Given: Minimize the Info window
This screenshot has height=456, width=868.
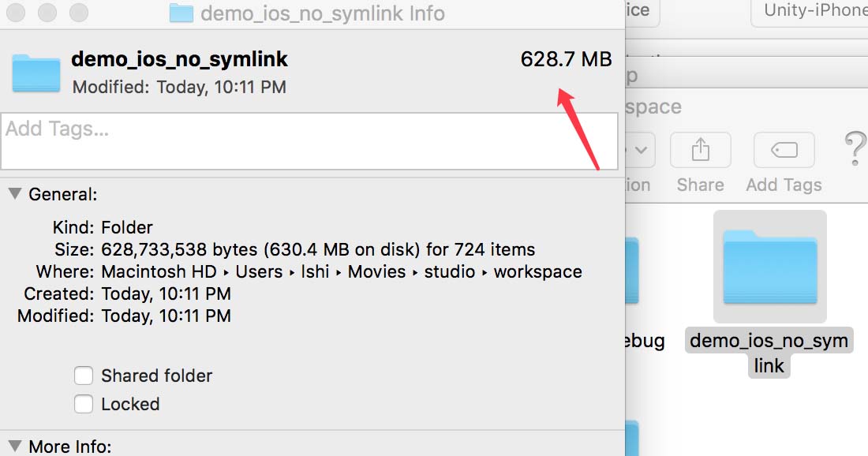Looking at the screenshot, I should click(47, 13).
